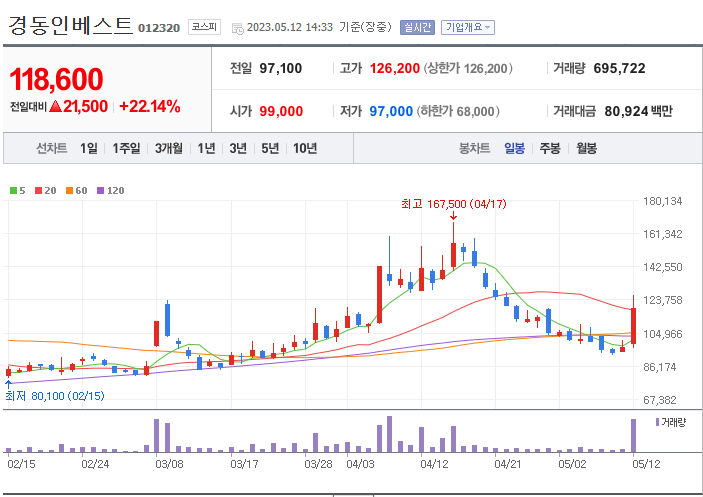Click the 최고 167,500 (04/17) marker
Viewport: 703px width, 497px height.
coord(453,204)
